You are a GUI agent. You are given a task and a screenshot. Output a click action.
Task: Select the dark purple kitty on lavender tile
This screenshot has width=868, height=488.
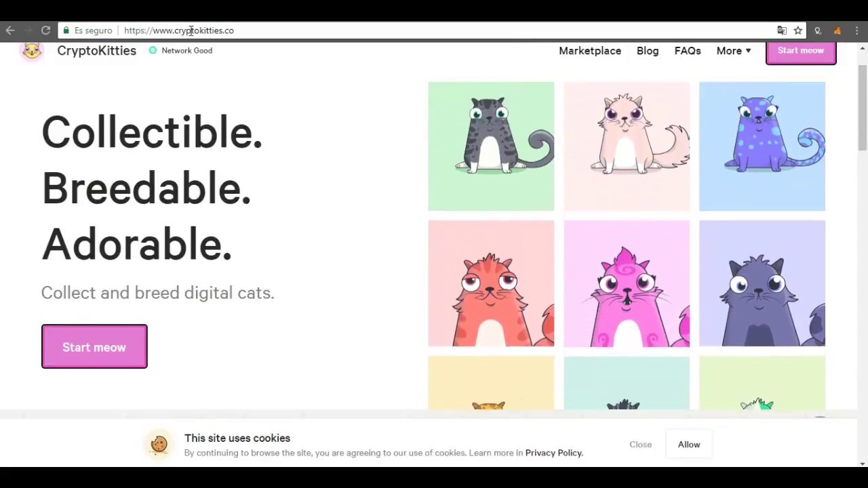coord(762,283)
